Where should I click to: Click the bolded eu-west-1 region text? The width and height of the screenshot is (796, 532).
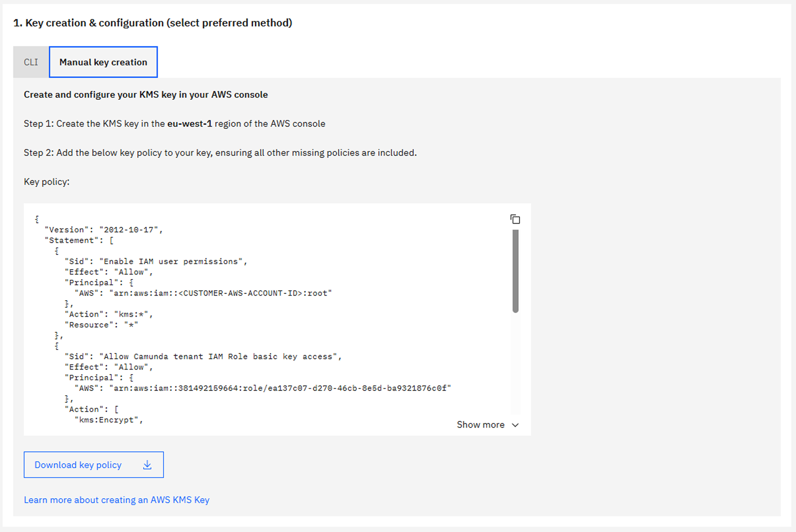tap(189, 124)
